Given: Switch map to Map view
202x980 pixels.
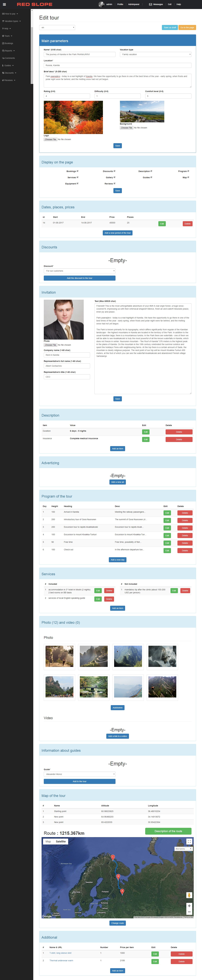Looking at the screenshot, I should coord(48,842).
